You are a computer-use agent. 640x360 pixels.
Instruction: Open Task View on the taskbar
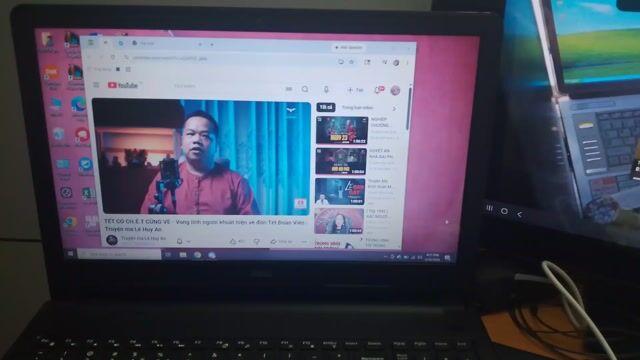coord(168,255)
